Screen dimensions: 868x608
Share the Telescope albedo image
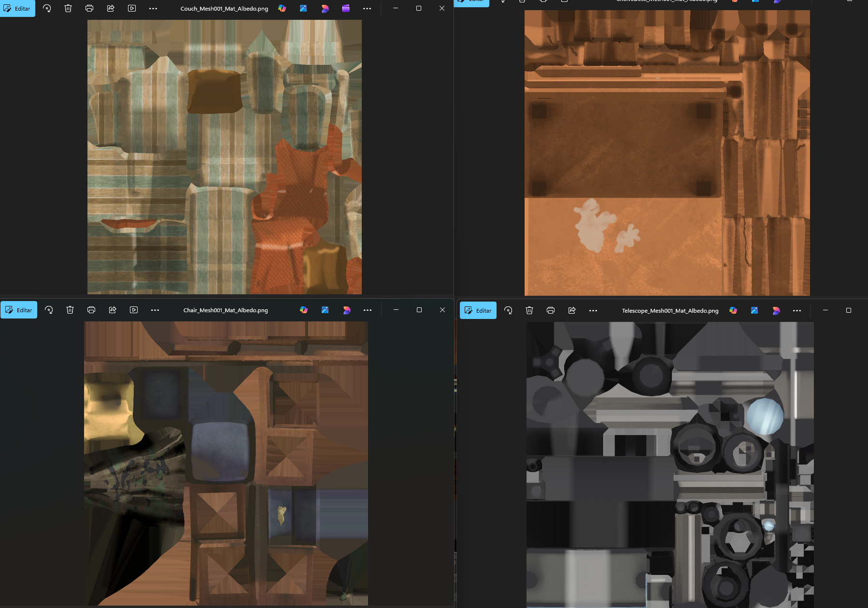click(572, 310)
